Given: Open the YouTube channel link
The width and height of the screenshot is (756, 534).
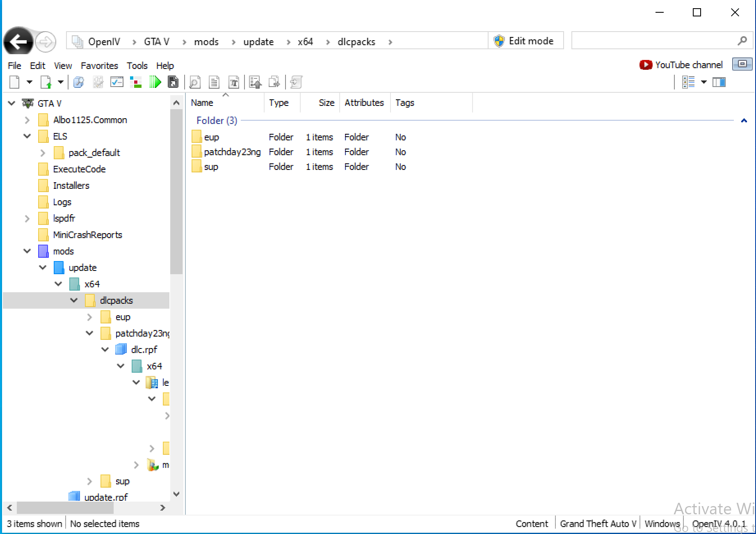Looking at the screenshot, I should click(x=689, y=65).
